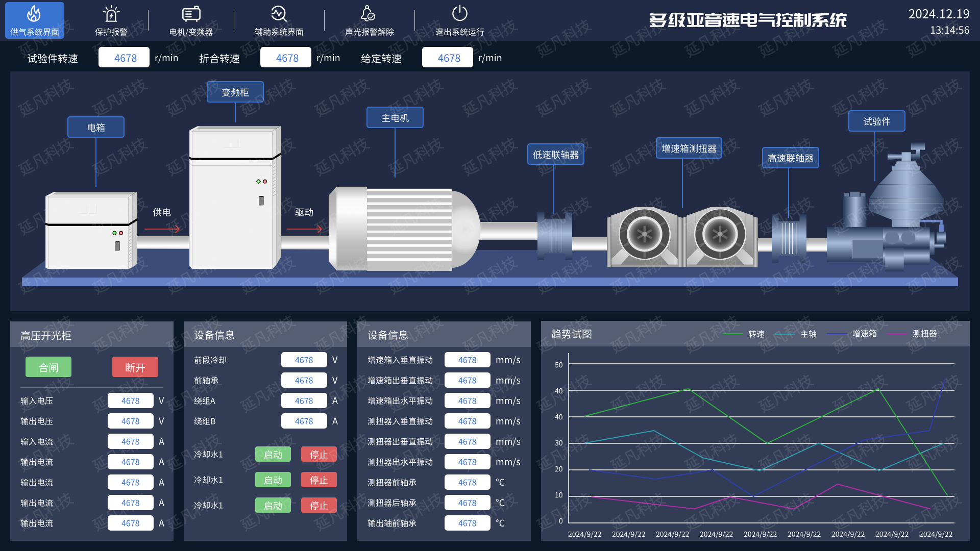Viewport: 980px width, 551px height.
Task: Select the main motor graphic
Action: tap(403, 229)
